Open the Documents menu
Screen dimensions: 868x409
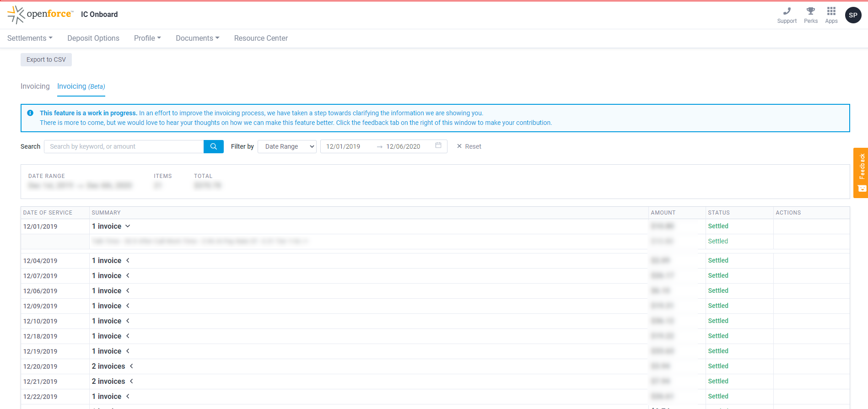pyautogui.click(x=197, y=38)
